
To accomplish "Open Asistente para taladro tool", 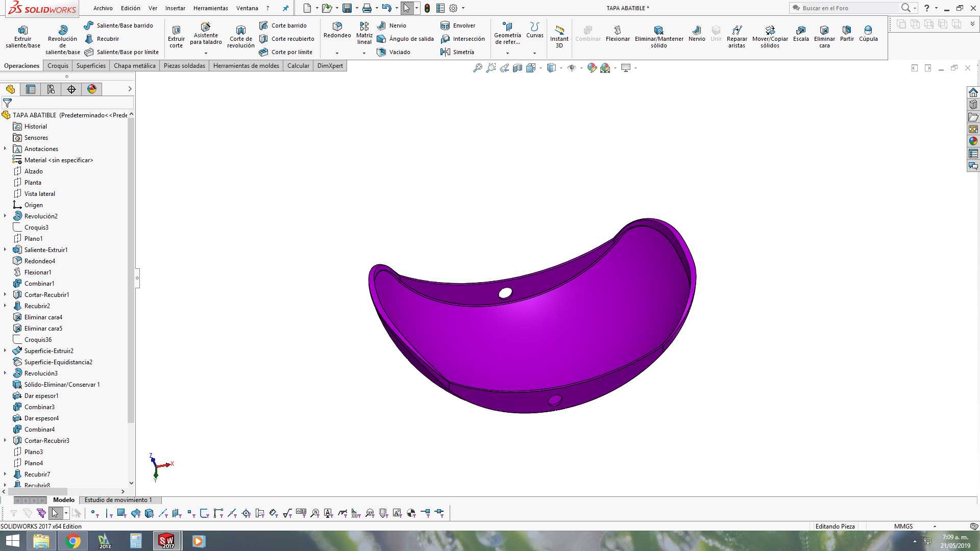I will [x=206, y=34].
